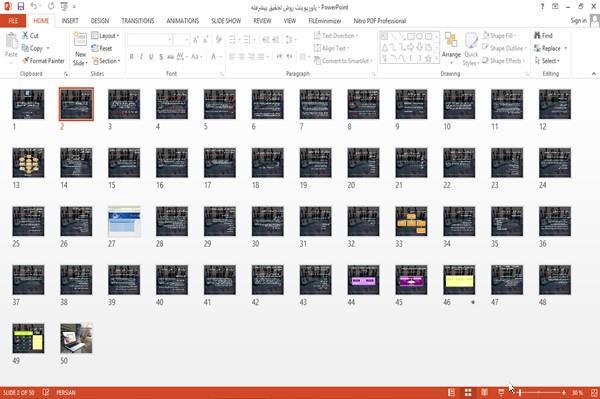Click Sign in link

(x=578, y=21)
